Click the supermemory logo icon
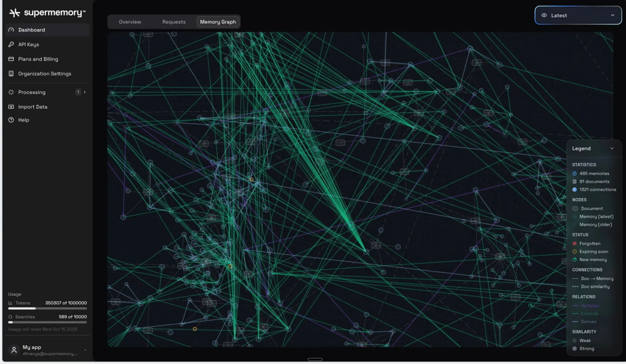 point(14,13)
